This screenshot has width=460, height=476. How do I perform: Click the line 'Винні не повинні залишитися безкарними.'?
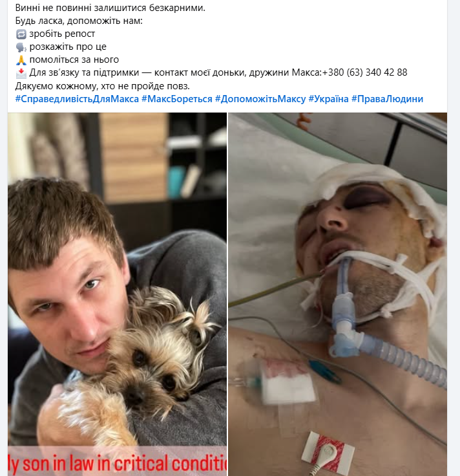pyautogui.click(x=110, y=8)
